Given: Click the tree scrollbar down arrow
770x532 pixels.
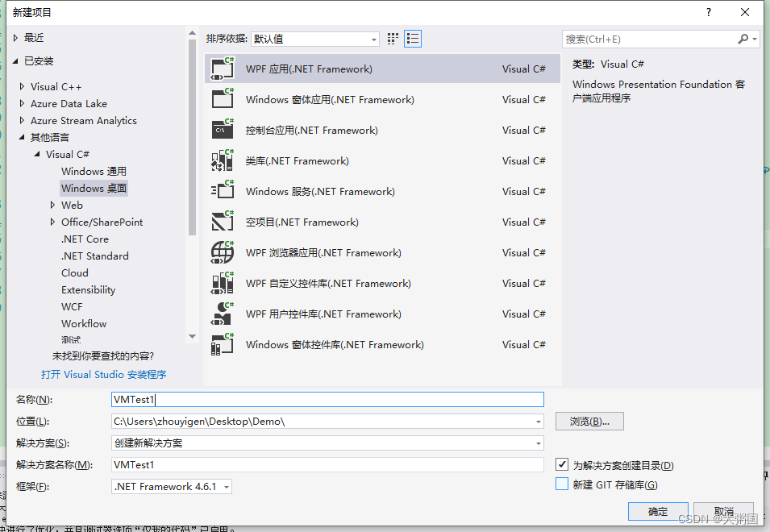Looking at the screenshot, I should [x=193, y=337].
